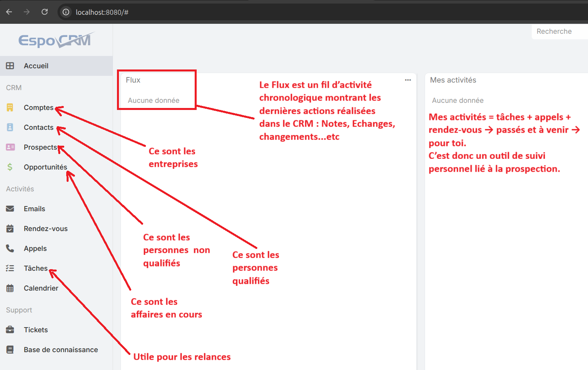Open Base de connaissance menu item
The width and height of the screenshot is (588, 370).
tap(61, 350)
